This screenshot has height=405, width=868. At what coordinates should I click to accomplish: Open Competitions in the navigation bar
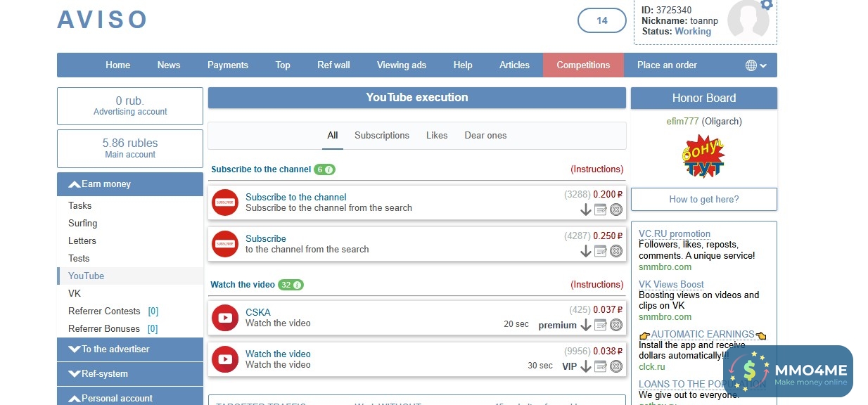[583, 65]
